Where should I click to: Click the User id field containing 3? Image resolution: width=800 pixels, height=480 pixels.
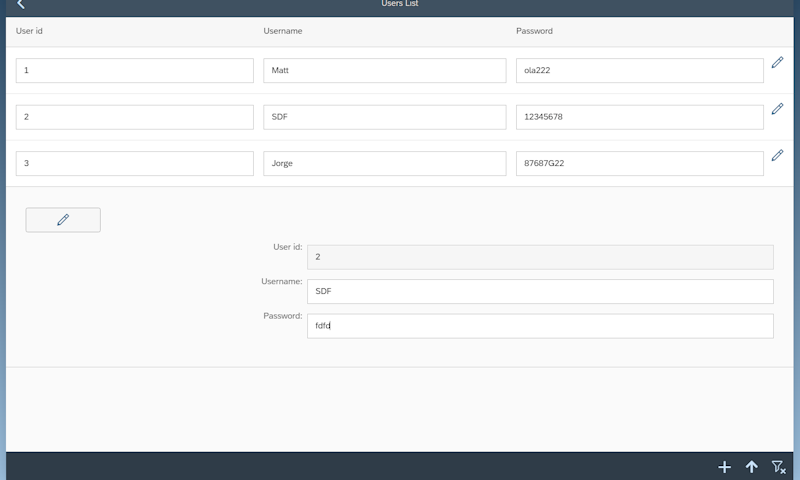[x=135, y=164]
